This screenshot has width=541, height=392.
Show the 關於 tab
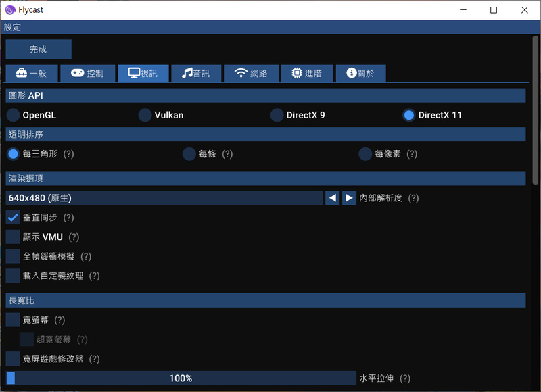pos(361,74)
